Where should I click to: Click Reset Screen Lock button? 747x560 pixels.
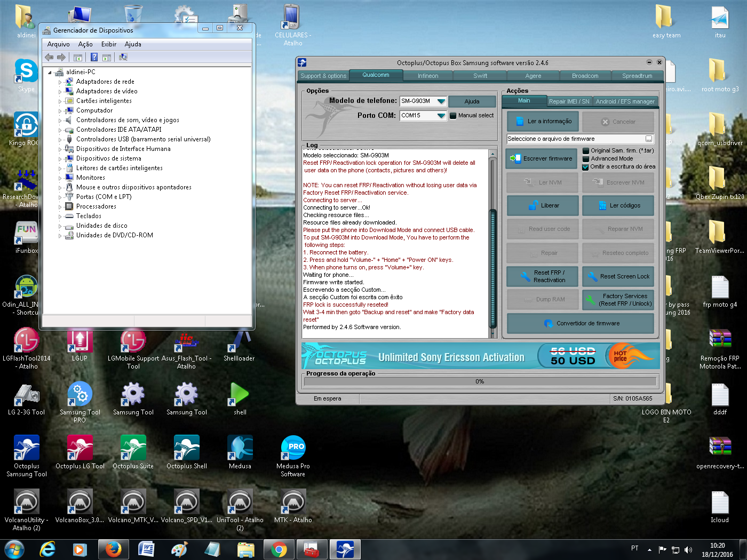coord(618,276)
